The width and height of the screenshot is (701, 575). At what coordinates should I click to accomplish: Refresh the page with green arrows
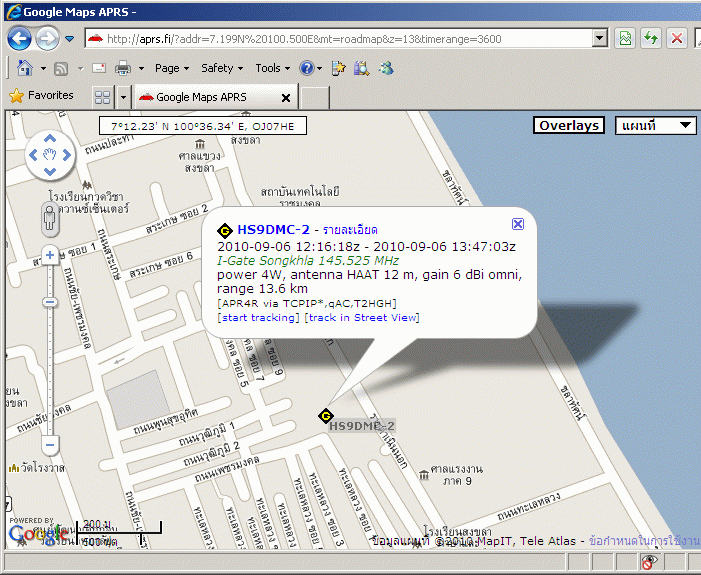651,39
